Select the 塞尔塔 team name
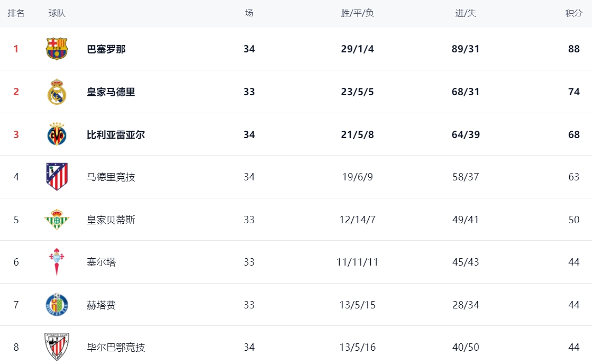Viewport: 592px width, 364px height. pos(101,262)
